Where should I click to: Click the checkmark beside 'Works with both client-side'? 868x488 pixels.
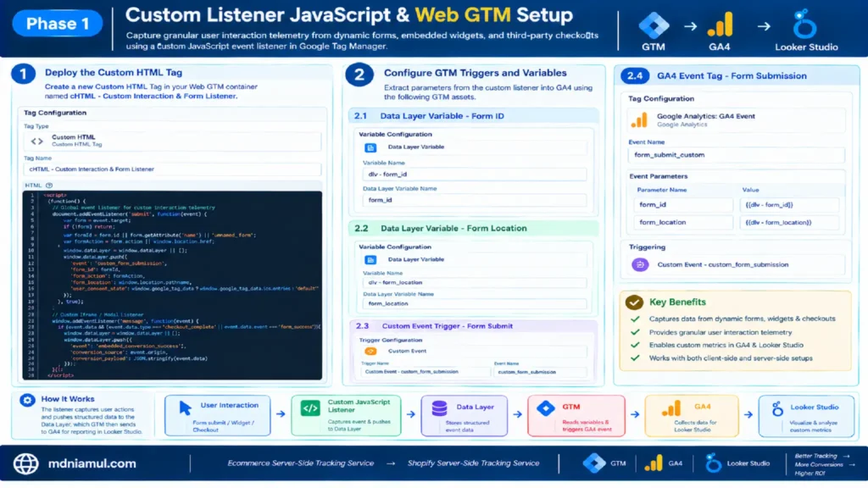pyautogui.click(x=635, y=358)
